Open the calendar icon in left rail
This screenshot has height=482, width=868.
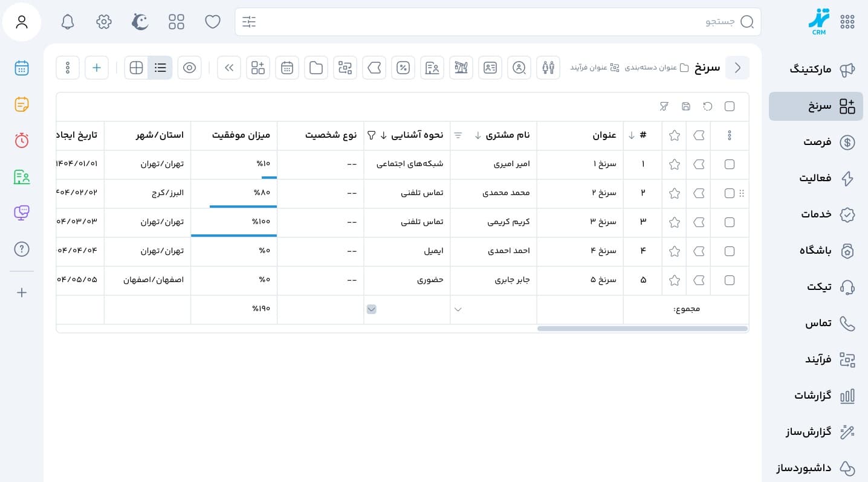tap(22, 68)
